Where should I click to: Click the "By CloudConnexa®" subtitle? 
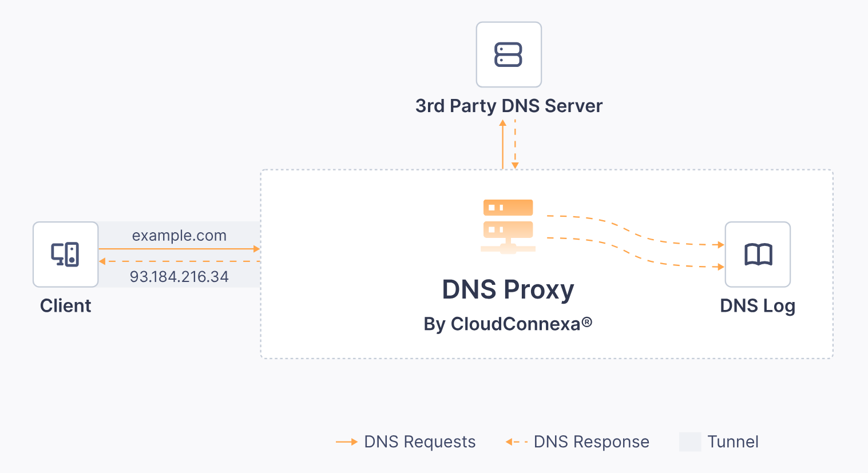point(508,324)
